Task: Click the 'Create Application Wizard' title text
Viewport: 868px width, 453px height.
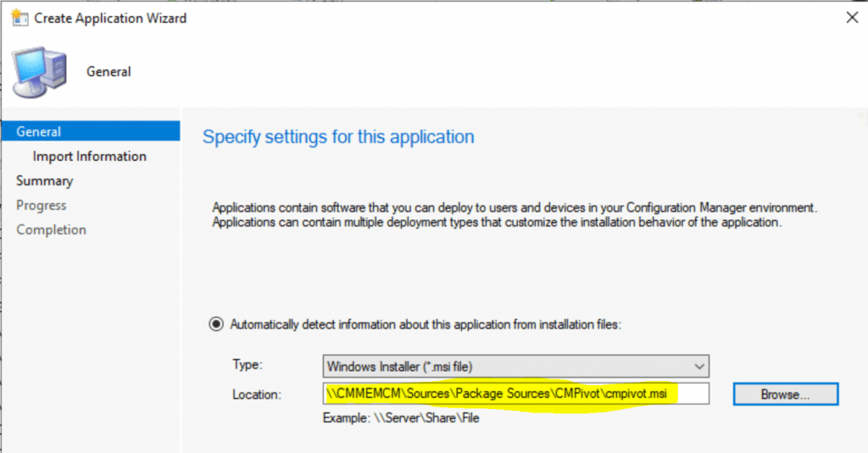Action: [x=110, y=19]
